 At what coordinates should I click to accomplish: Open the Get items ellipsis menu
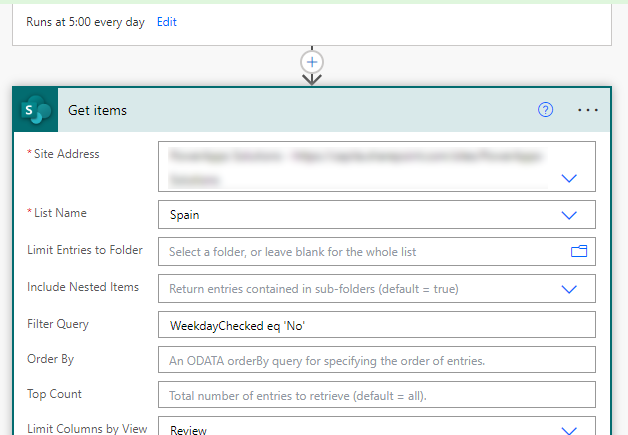587,110
